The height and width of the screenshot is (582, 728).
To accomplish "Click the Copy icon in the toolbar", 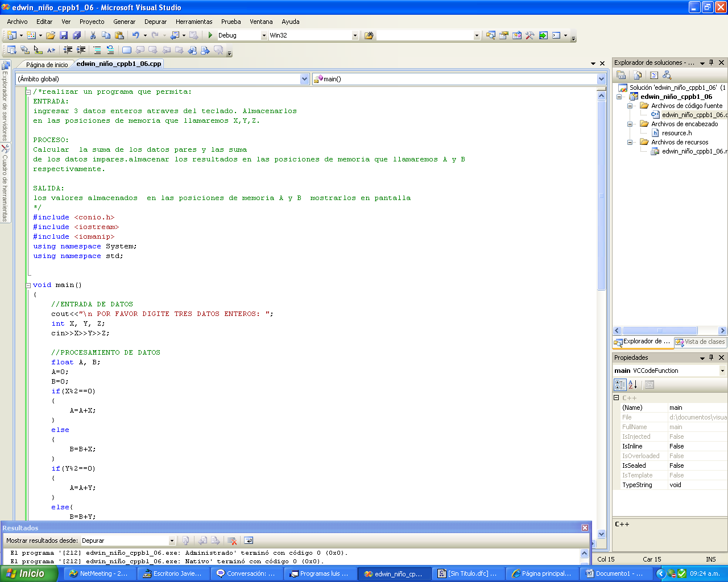I will pos(106,35).
